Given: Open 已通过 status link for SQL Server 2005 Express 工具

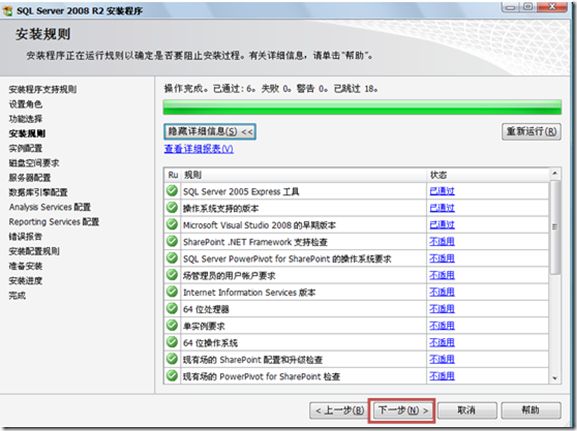Looking at the screenshot, I should coord(442,191).
